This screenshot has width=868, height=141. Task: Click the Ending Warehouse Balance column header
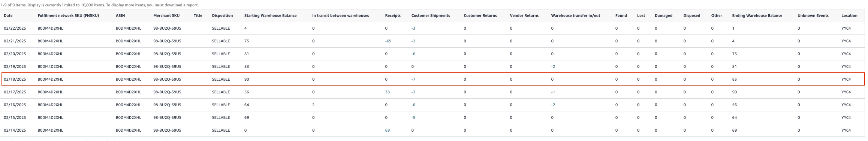coord(757,15)
